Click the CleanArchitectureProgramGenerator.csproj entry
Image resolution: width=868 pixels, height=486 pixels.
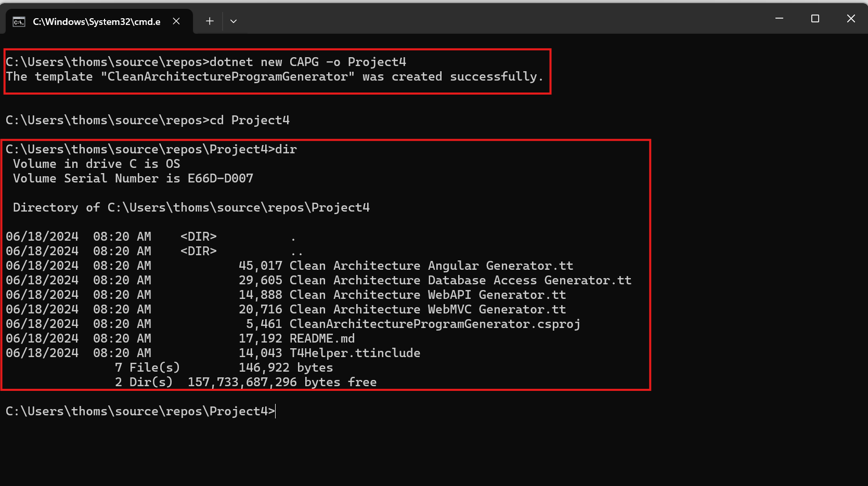tap(293, 324)
